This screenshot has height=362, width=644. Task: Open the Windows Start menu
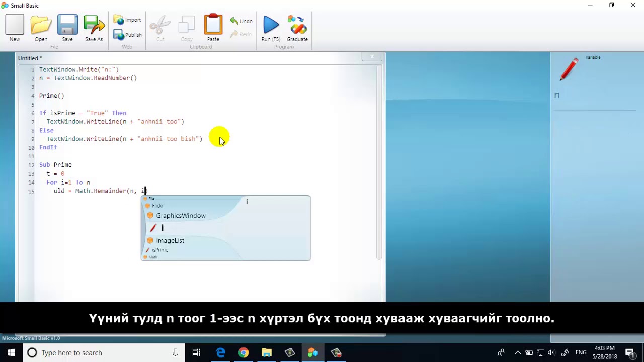click(x=11, y=353)
